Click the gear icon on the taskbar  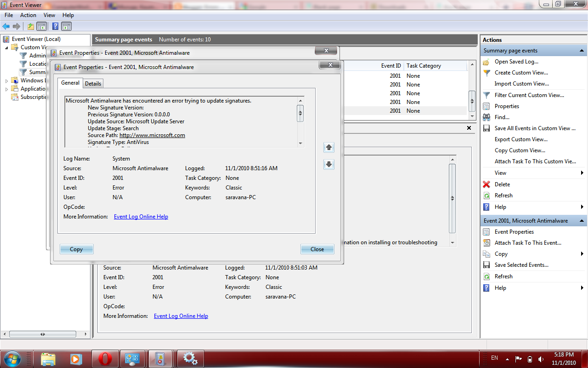pos(191,358)
